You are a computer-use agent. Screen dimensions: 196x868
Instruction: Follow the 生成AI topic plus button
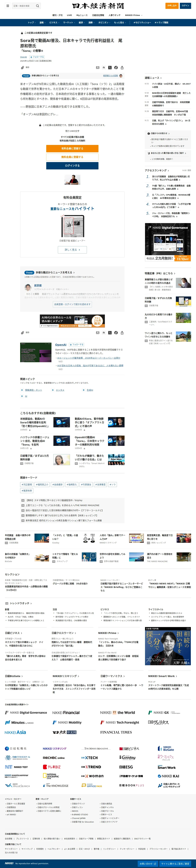click(84, 390)
